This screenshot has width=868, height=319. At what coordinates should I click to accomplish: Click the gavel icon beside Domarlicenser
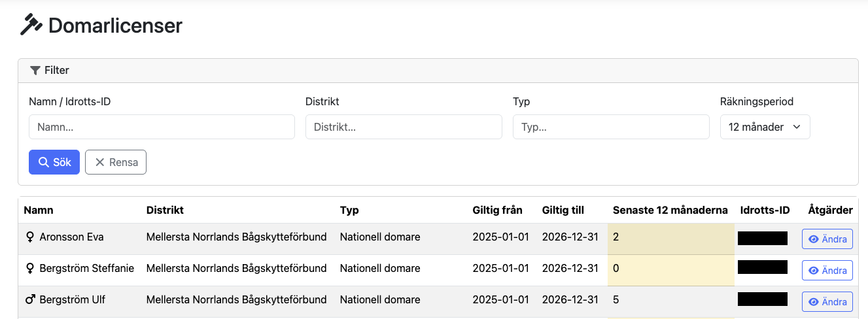click(31, 25)
